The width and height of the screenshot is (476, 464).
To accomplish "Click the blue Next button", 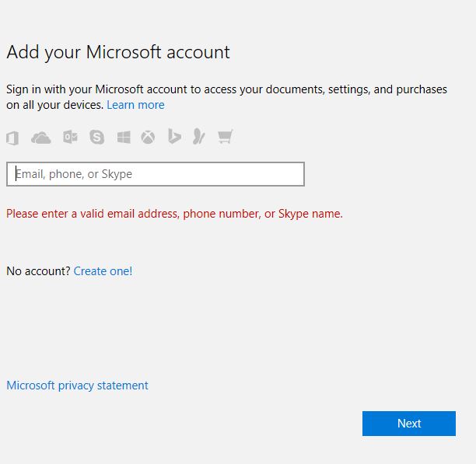I will coord(409,424).
